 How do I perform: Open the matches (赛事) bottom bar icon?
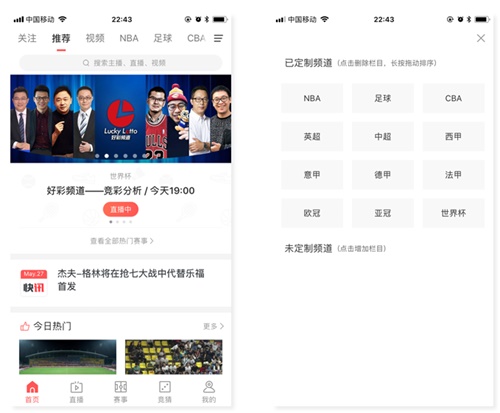[121, 387]
